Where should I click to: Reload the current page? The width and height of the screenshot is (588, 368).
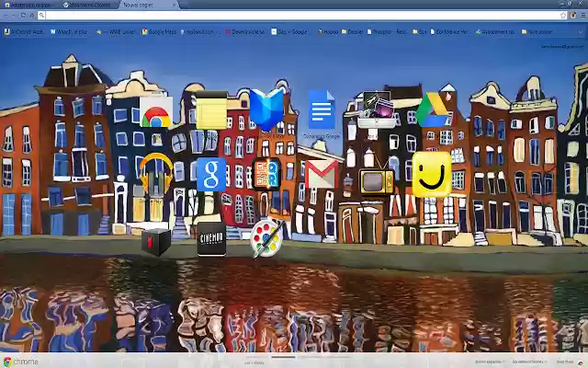(23, 16)
